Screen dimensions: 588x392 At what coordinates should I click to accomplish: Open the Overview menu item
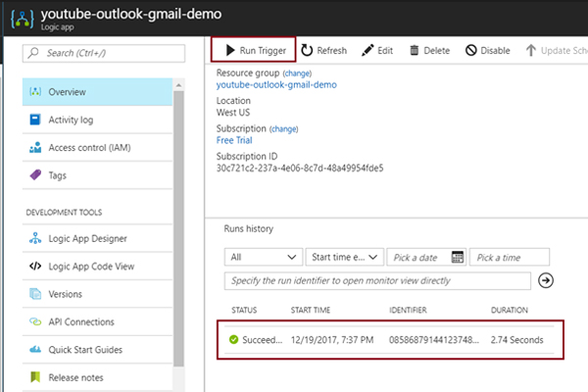[67, 92]
